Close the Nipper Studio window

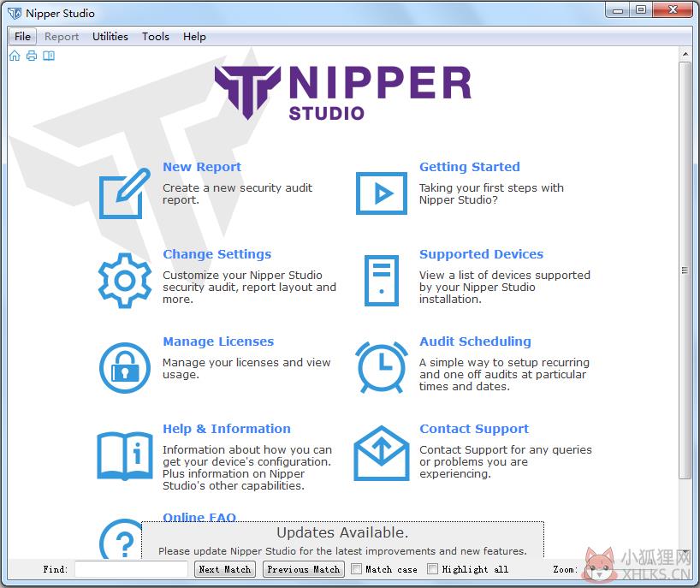[673, 9]
